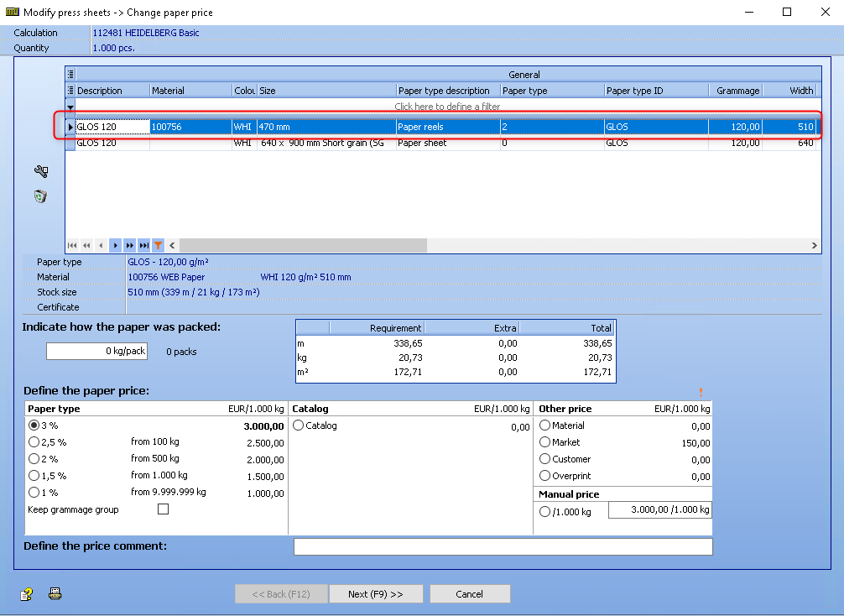Jump to first record in grid navigator
Viewport: 844px width, 616px height.
72,246
